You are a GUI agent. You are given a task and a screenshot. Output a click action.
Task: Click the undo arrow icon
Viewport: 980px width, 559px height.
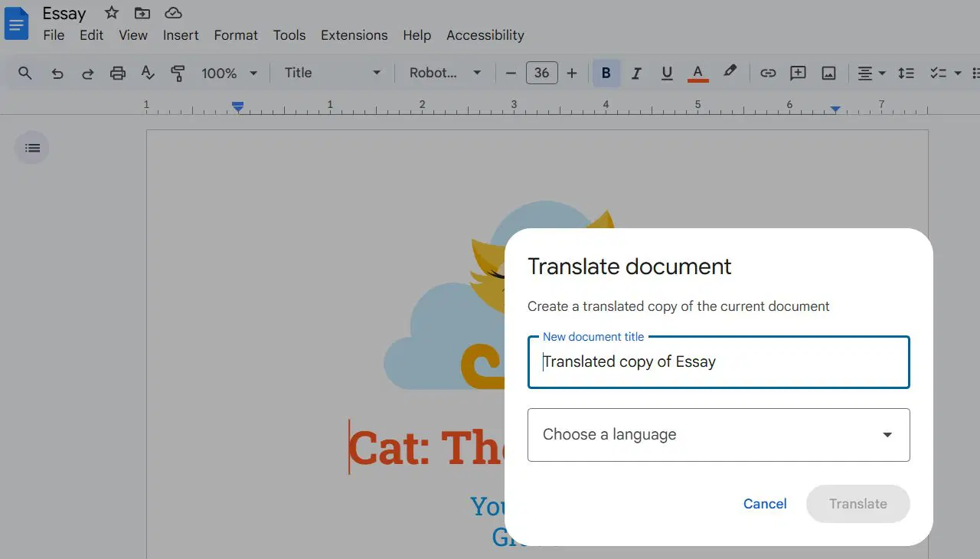57,74
